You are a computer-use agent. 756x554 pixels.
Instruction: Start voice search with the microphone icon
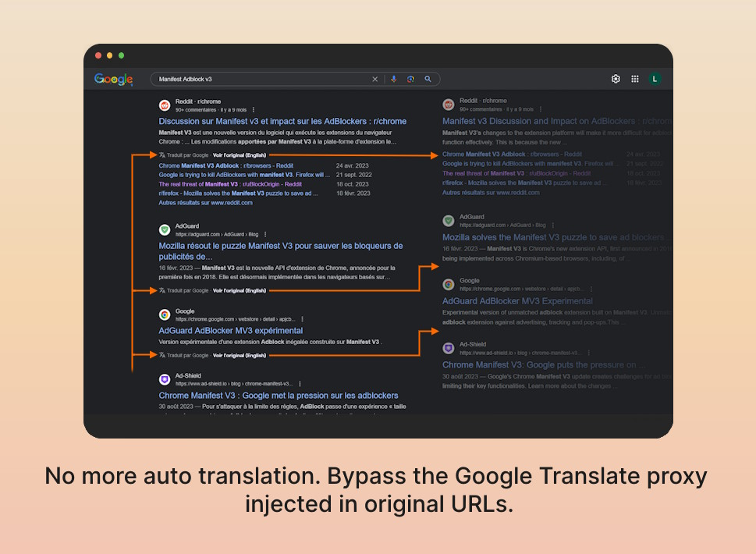pyautogui.click(x=394, y=79)
